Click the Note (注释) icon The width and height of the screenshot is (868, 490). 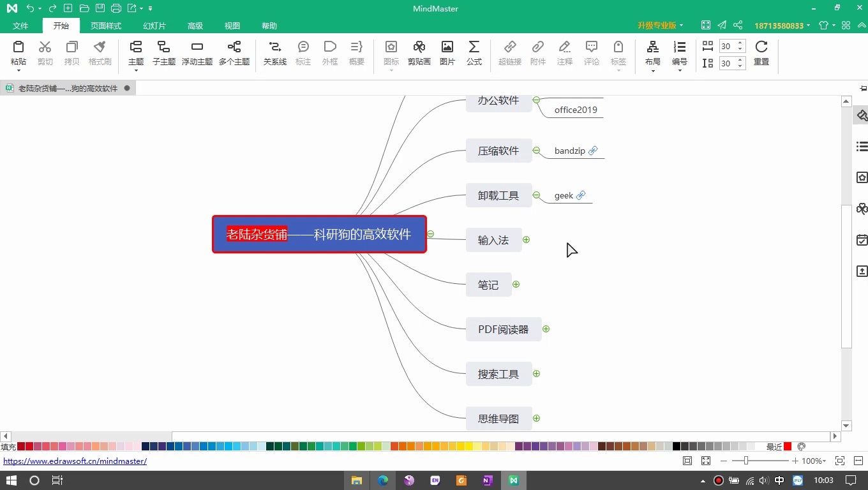click(x=565, y=47)
